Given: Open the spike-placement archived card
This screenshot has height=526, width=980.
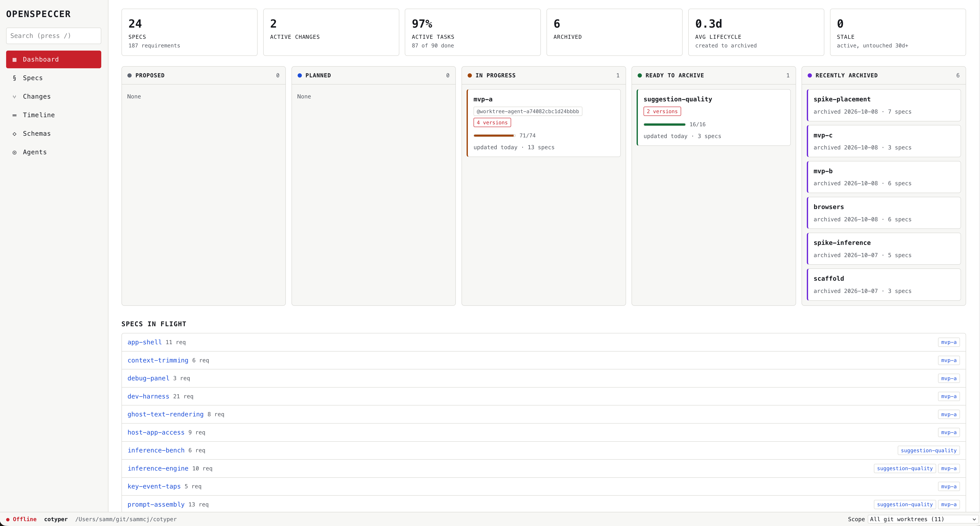Looking at the screenshot, I should (884, 105).
